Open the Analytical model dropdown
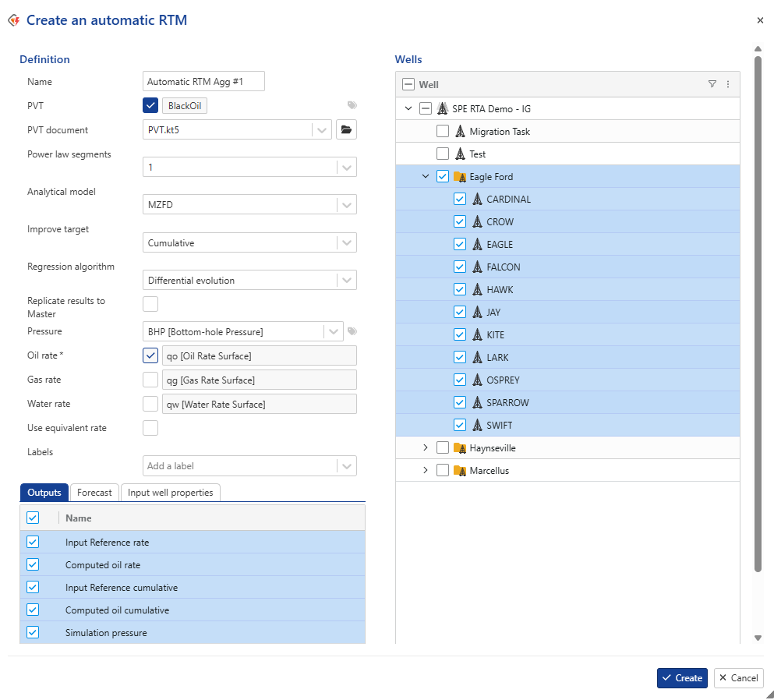Viewport: 774px width, 700px height. [x=249, y=205]
